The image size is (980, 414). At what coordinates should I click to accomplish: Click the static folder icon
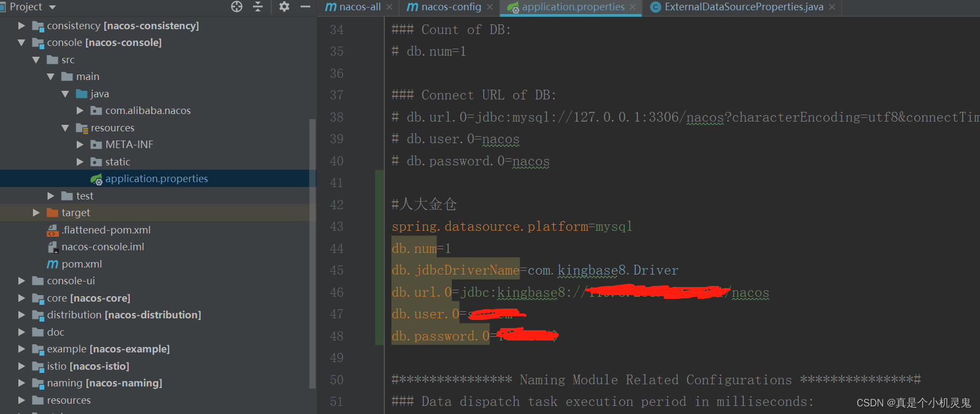(x=96, y=162)
